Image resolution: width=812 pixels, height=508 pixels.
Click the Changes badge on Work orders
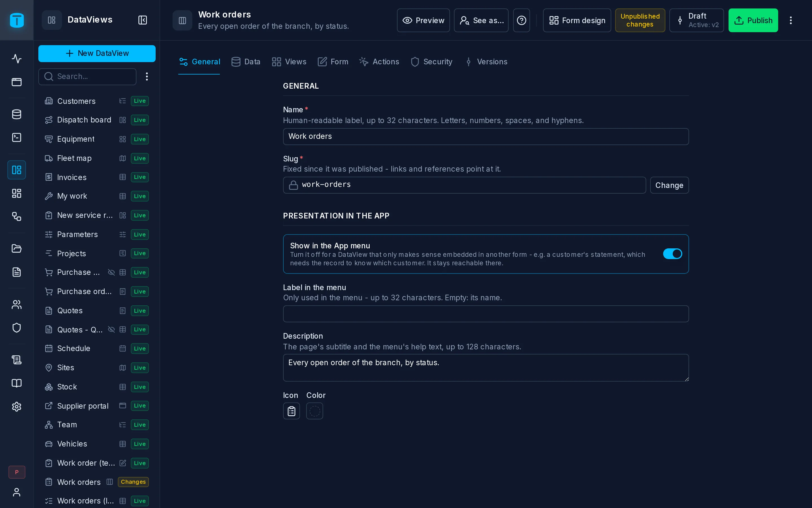pos(133,482)
